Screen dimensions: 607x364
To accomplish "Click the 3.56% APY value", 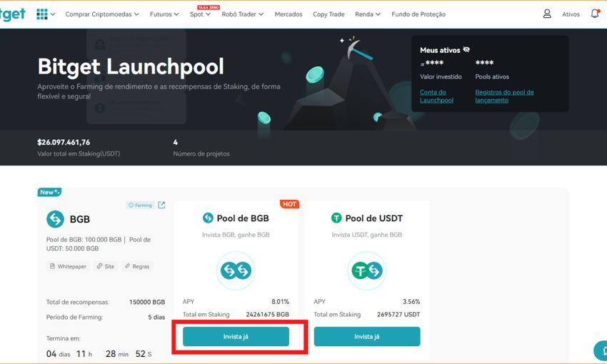I will coord(411,302).
